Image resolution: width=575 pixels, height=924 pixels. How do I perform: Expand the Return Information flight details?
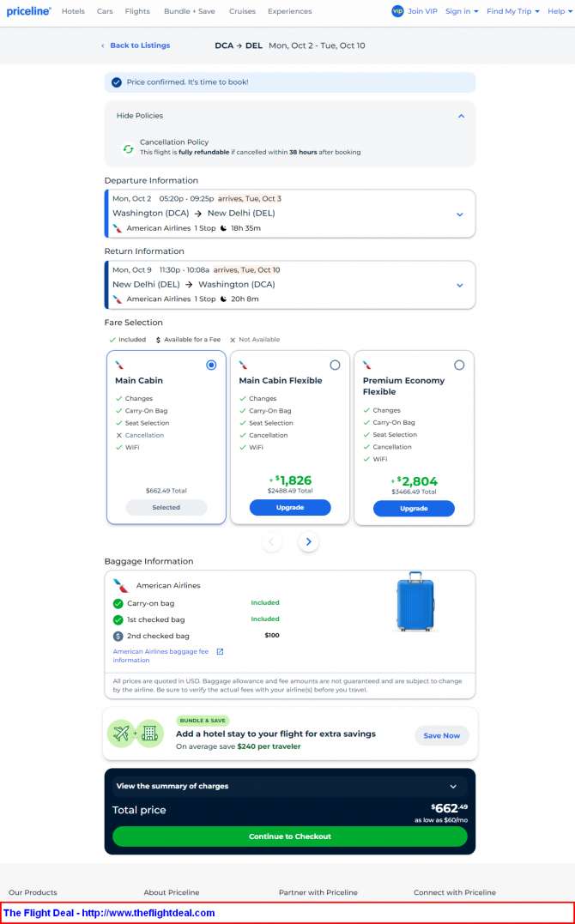(460, 285)
